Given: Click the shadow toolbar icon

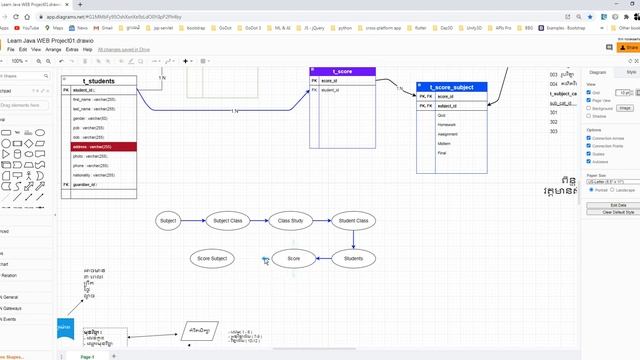Looking at the screenshot, I should click(x=140, y=61).
